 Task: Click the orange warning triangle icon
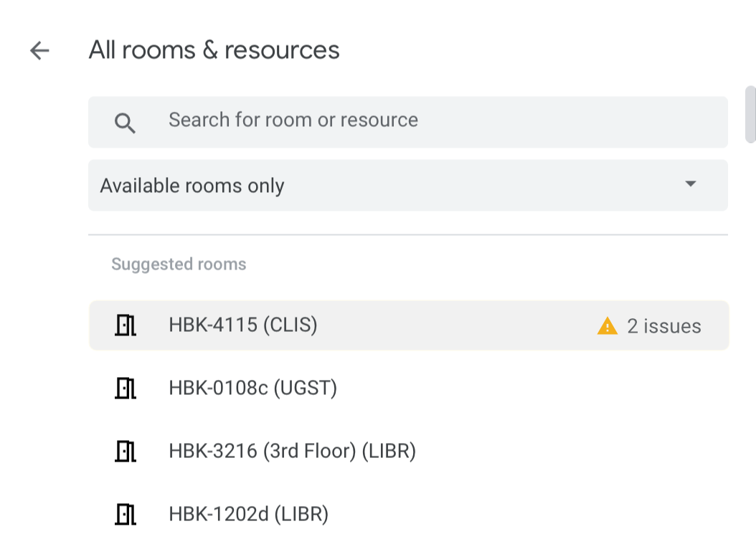(x=607, y=326)
